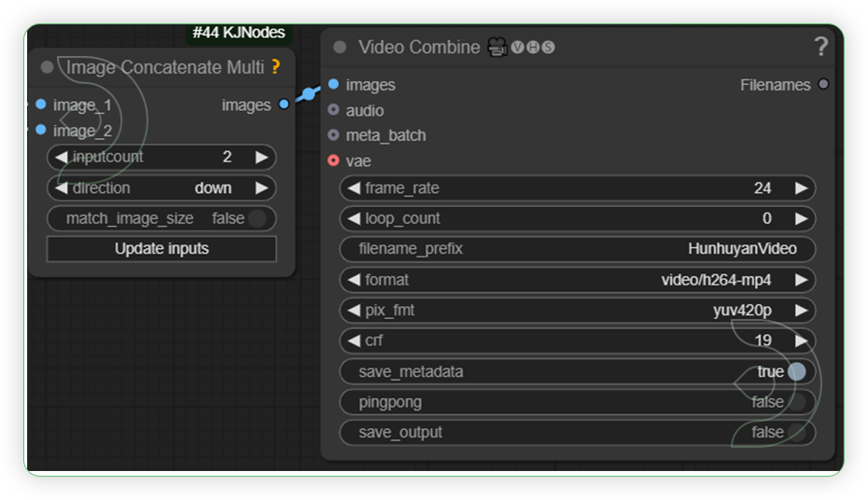Click the film camera icon in Video Combine title

tap(497, 47)
